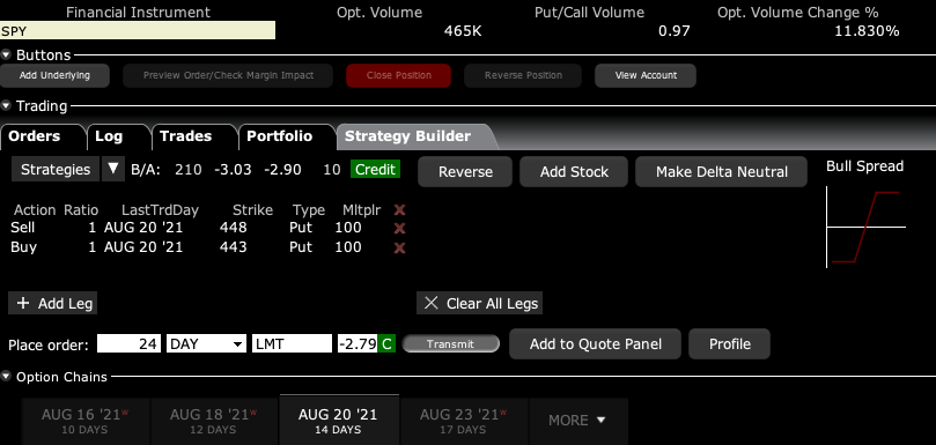This screenshot has width=936, height=446.
Task: Collapse the Trading section
Action: coord(7,106)
